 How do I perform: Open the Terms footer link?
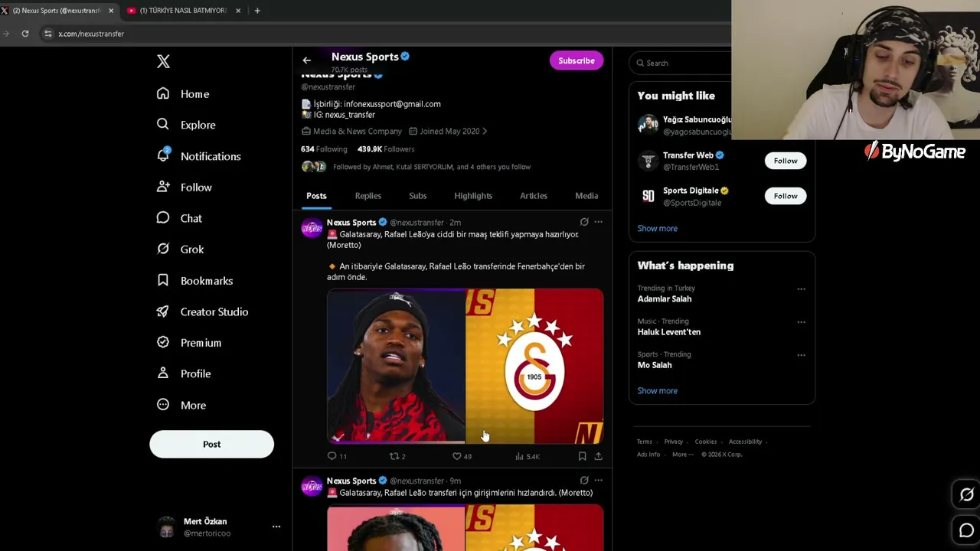[645, 442]
